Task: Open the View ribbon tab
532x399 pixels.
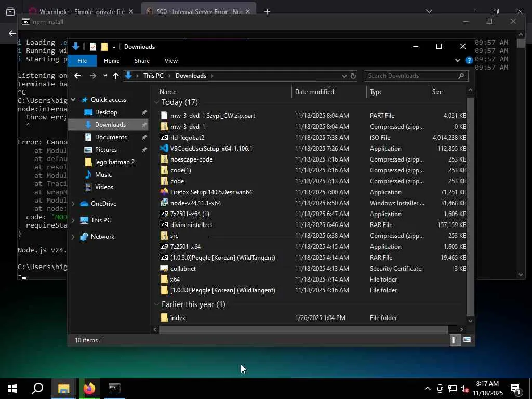Action: 171,61
